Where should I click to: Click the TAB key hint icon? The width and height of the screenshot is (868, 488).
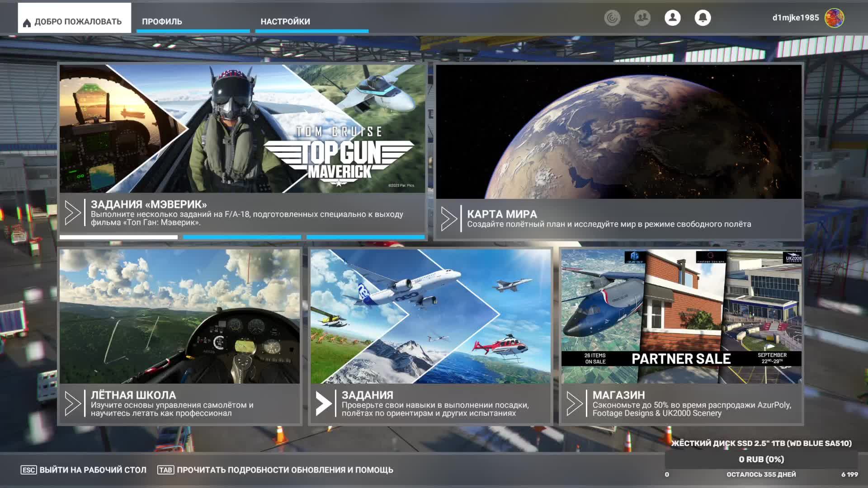[x=165, y=470]
